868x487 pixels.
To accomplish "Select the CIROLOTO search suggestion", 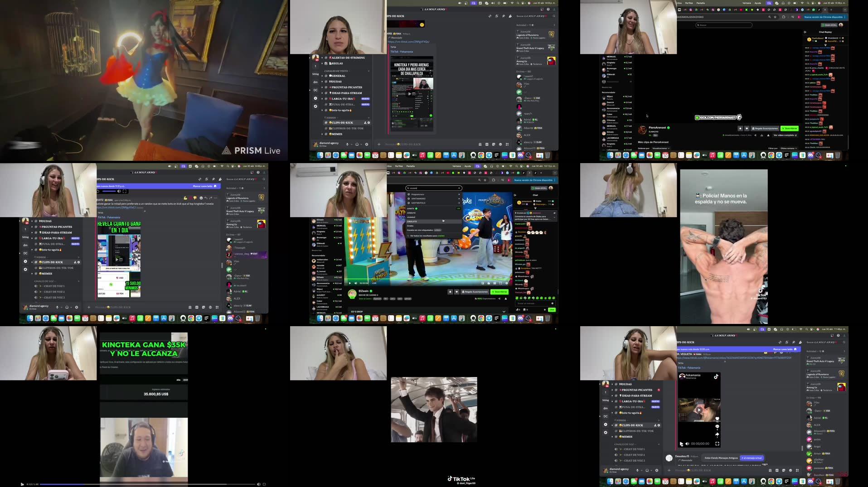I will point(434,222).
